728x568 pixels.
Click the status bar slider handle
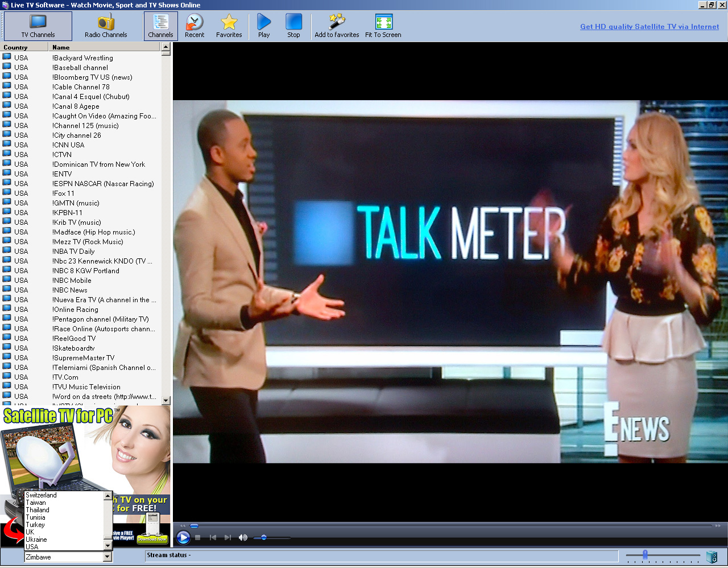pos(645,554)
